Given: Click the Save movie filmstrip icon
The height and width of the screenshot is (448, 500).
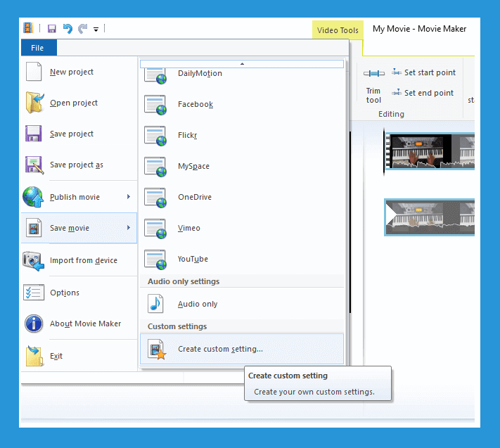Looking at the screenshot, I should [34, 228].
